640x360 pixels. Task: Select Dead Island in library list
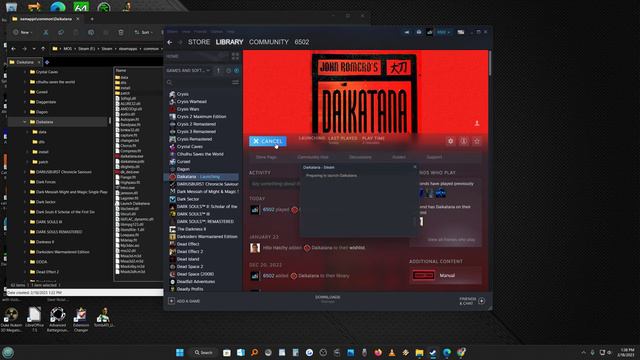coord(188,259)
